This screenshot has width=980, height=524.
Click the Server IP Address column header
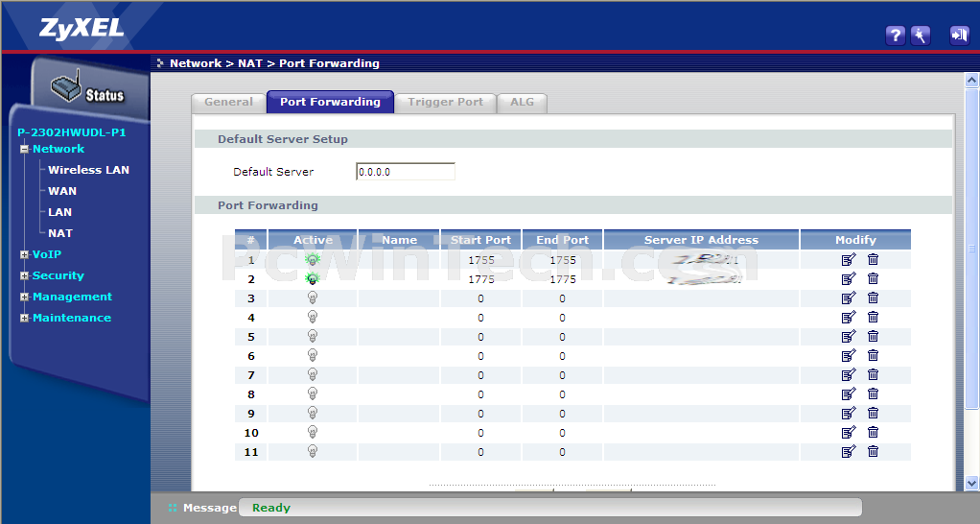[701, 240]
